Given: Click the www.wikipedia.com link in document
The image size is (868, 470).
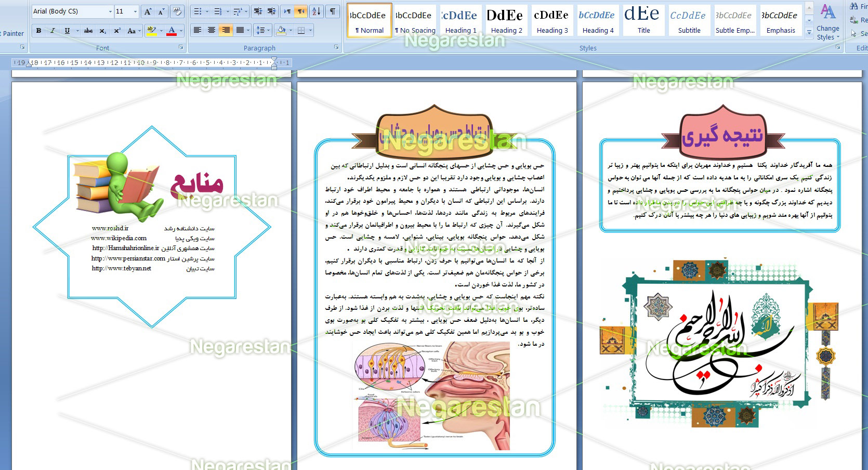Looking at the screenshot, I should click(x=119, y=238).
